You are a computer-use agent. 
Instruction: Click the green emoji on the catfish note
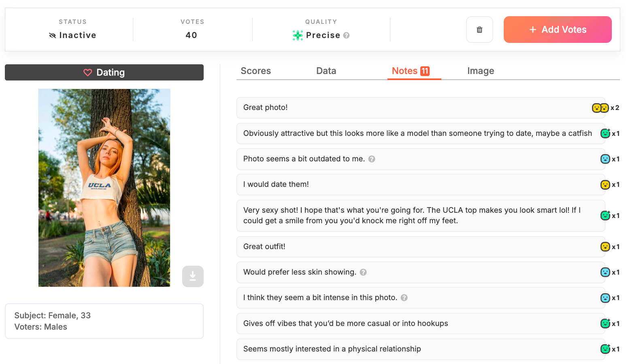605,133
